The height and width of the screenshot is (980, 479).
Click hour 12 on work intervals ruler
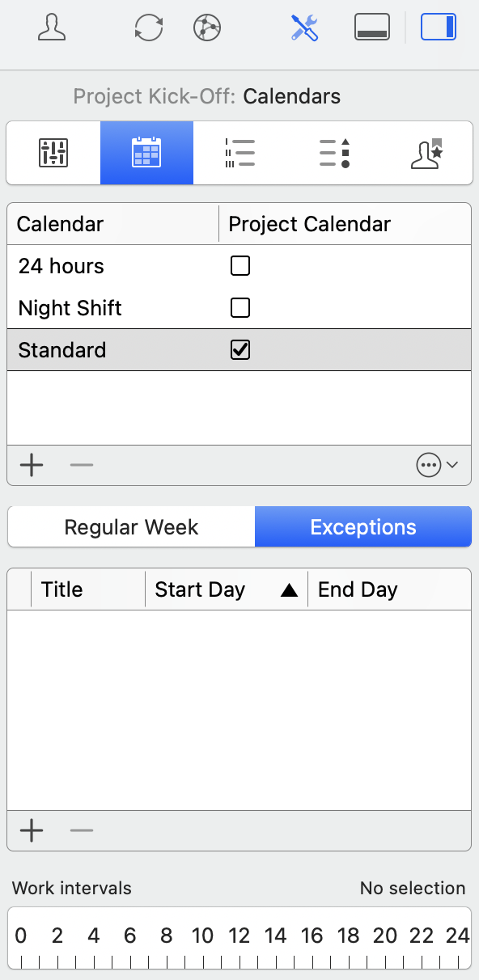coord(239,936)
